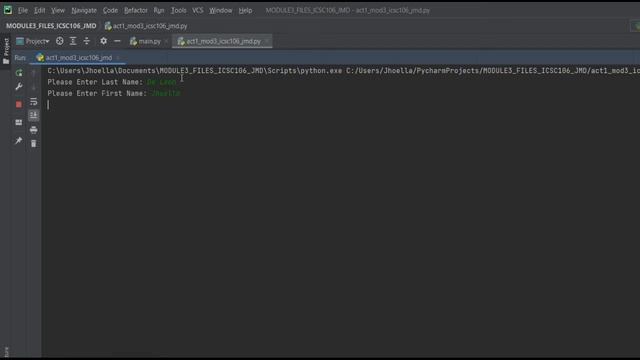This screenshot has height=360, width=640.
Task: Open the Run menu
Action: point(159,10)
